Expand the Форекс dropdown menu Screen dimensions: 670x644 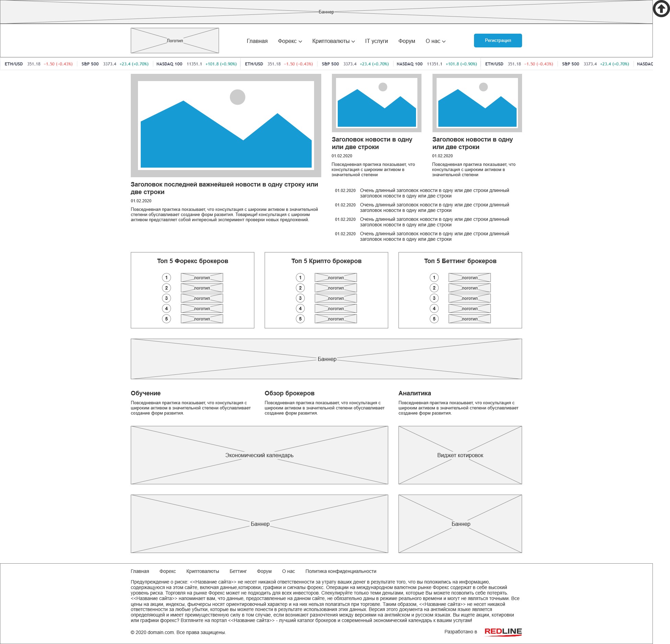coord(290,41)
